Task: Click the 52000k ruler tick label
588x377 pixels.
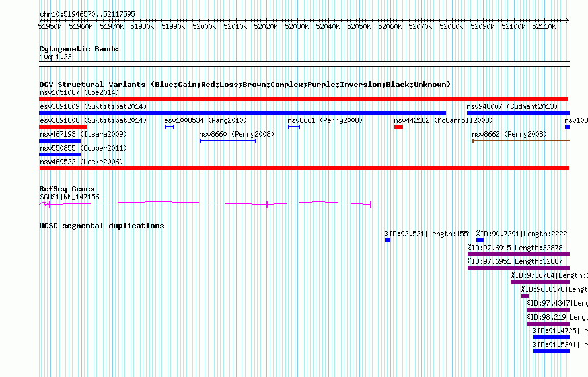Action: [x=204, y=26]
